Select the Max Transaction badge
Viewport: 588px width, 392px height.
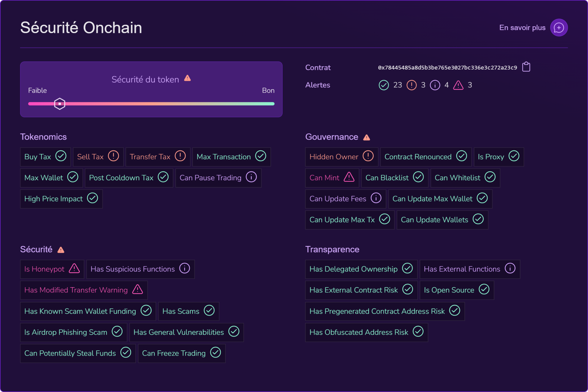tap(231, 157)
